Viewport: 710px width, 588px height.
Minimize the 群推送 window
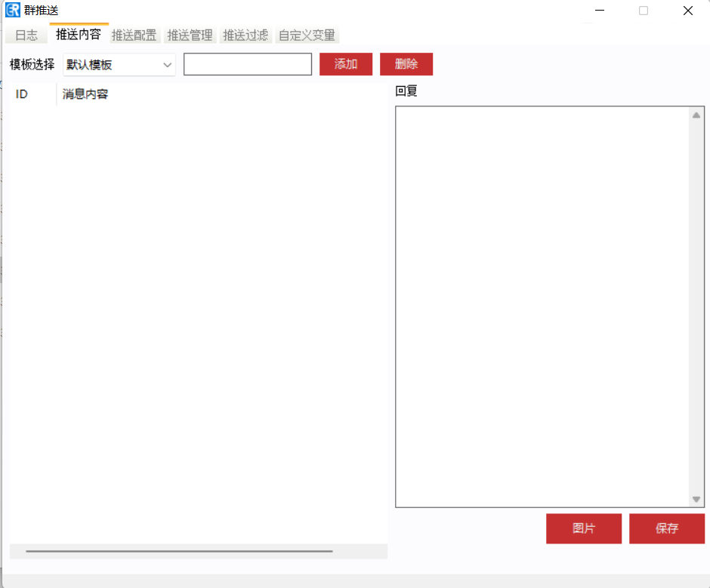point(600,11)
